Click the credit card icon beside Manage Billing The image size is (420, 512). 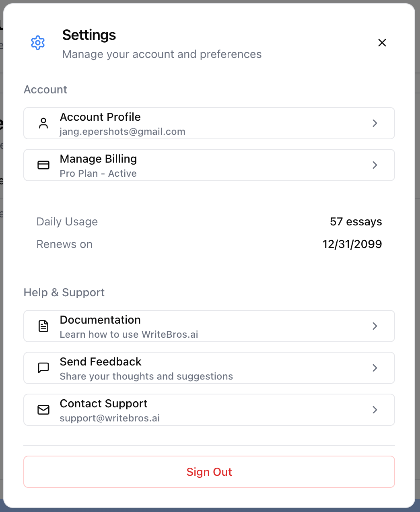click(43, 165)
